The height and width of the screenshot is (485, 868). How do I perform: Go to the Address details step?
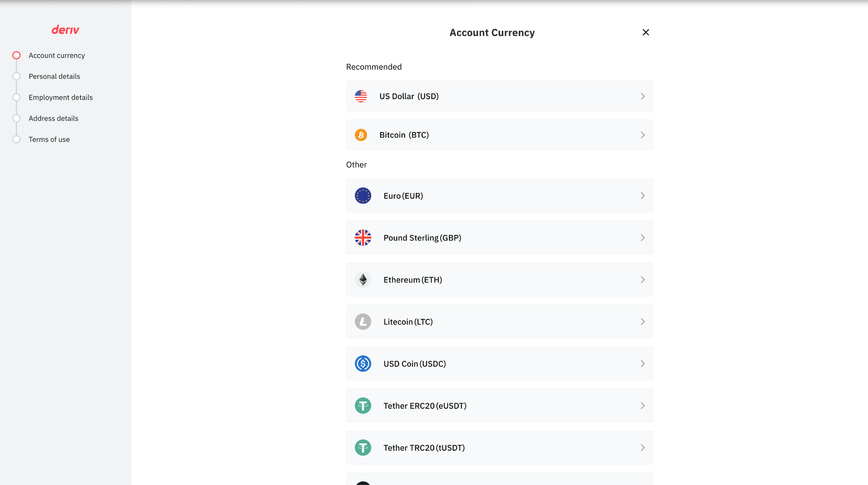tap(53, 118)
